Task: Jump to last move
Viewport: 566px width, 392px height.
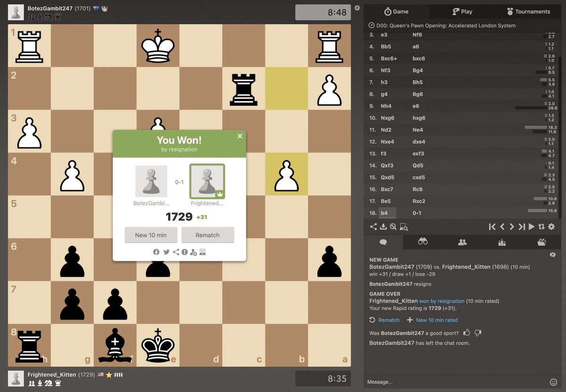Action: coord(522,227)
